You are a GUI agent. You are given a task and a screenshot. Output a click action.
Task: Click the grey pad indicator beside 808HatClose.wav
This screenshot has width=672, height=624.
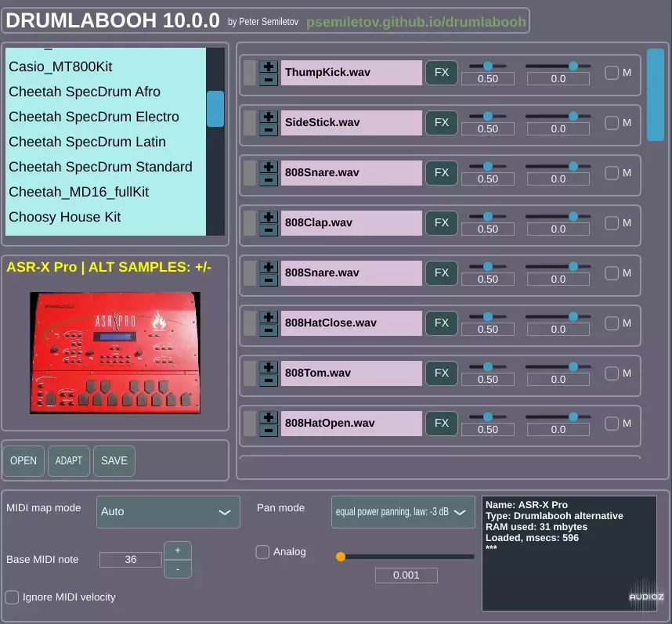click(x=250, y=323)
